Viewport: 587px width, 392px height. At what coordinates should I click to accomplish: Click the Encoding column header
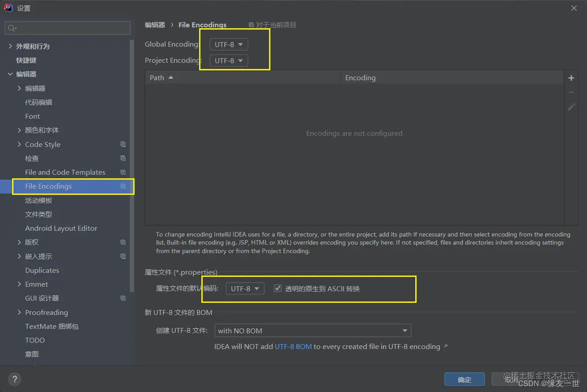(452, 78)
